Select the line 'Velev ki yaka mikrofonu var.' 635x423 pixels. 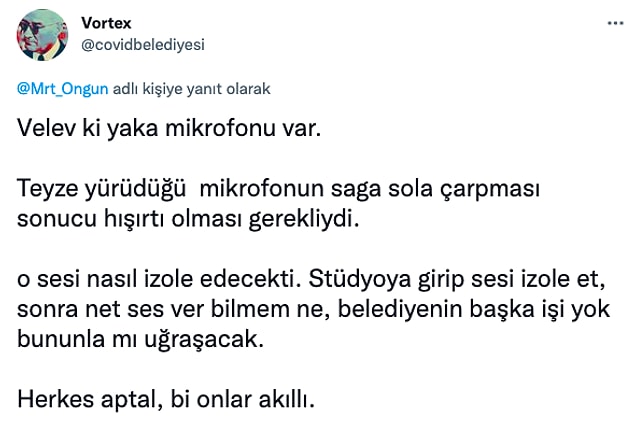click(169, 128)
